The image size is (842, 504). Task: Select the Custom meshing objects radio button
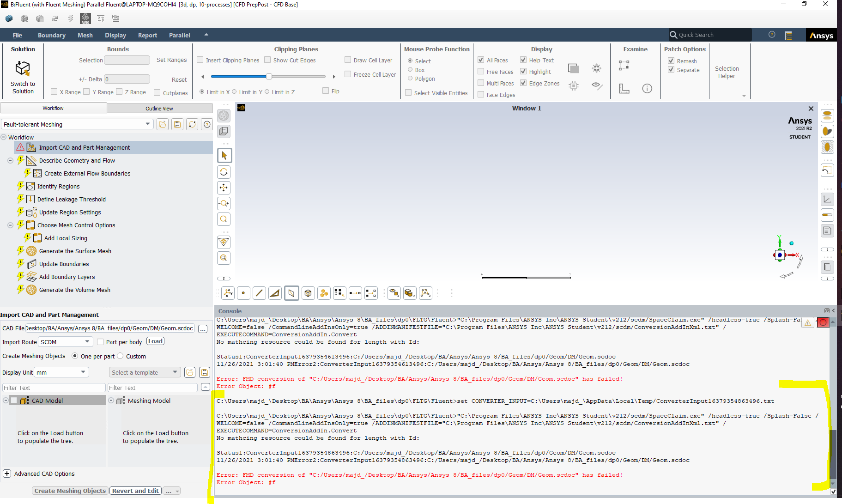121,356
